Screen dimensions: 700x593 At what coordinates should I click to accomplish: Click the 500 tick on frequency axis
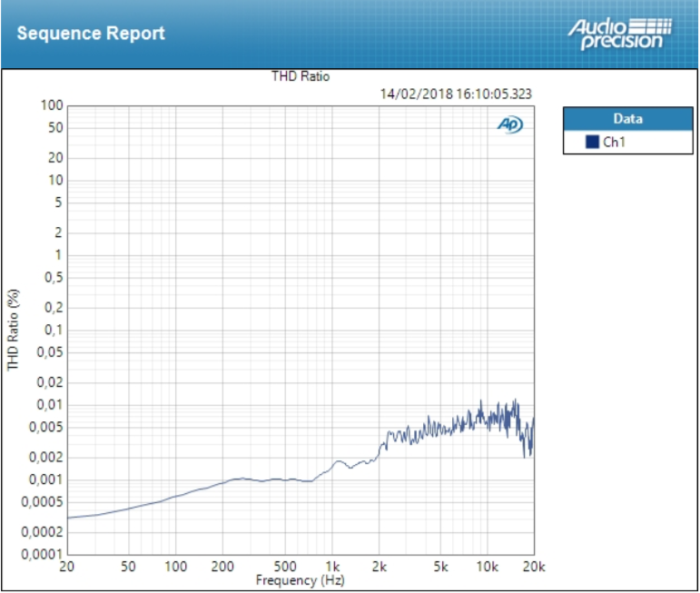pyautogui.click(x=285, y=568)
